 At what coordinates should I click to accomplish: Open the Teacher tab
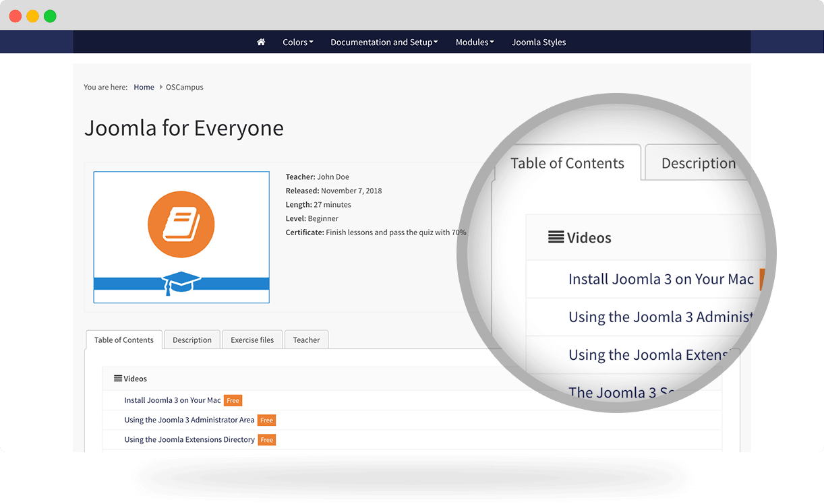[306, 340]
